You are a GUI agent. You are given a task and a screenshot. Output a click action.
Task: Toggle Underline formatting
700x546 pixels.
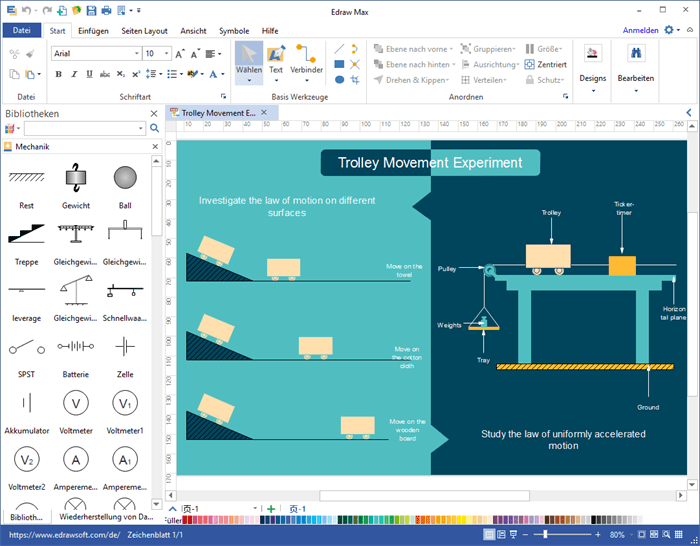(89, 74)
